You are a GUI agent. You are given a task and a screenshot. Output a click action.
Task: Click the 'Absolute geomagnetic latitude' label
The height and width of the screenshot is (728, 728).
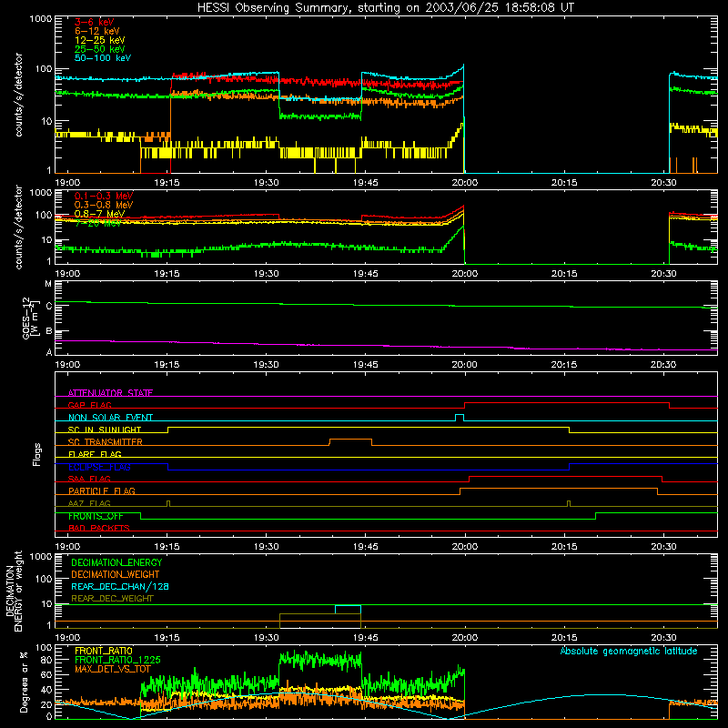pos(629,651)
